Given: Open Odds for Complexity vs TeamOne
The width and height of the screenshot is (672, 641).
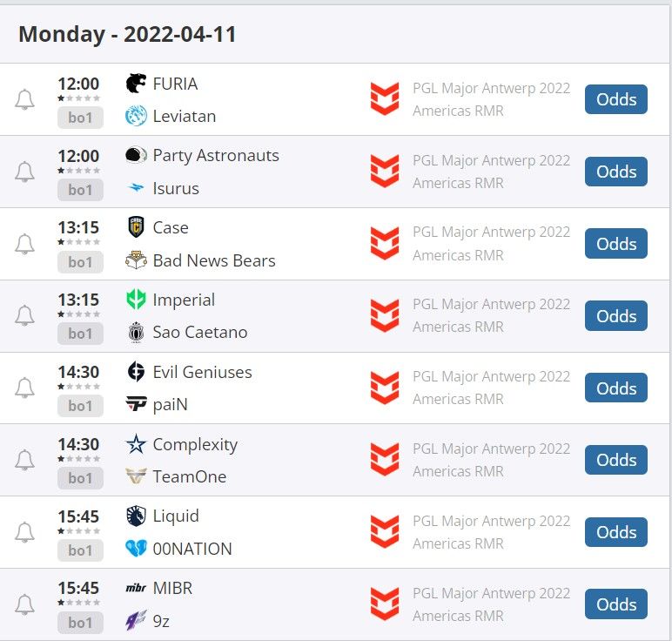Looking at the screenshot, I should tap(616, 460).
